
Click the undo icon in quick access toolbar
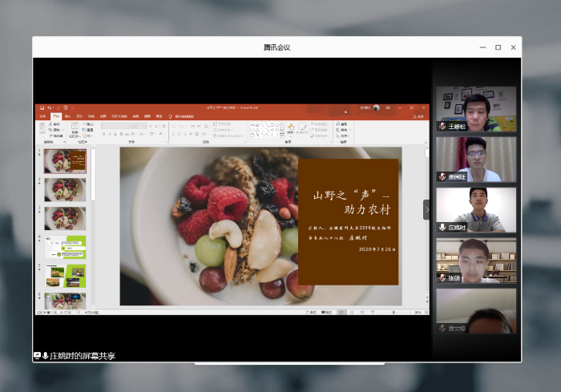pyautogui.click(x=50, y=108)
